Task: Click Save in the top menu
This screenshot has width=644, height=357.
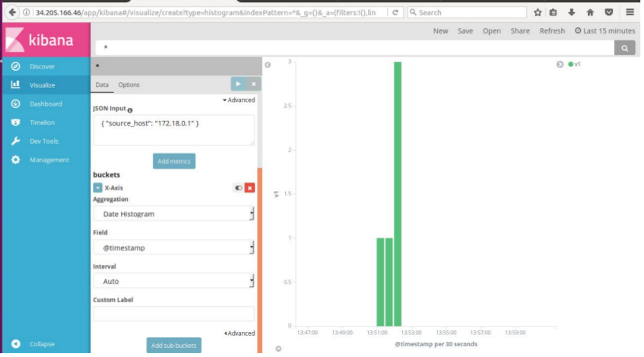Action: pos(465,31)
